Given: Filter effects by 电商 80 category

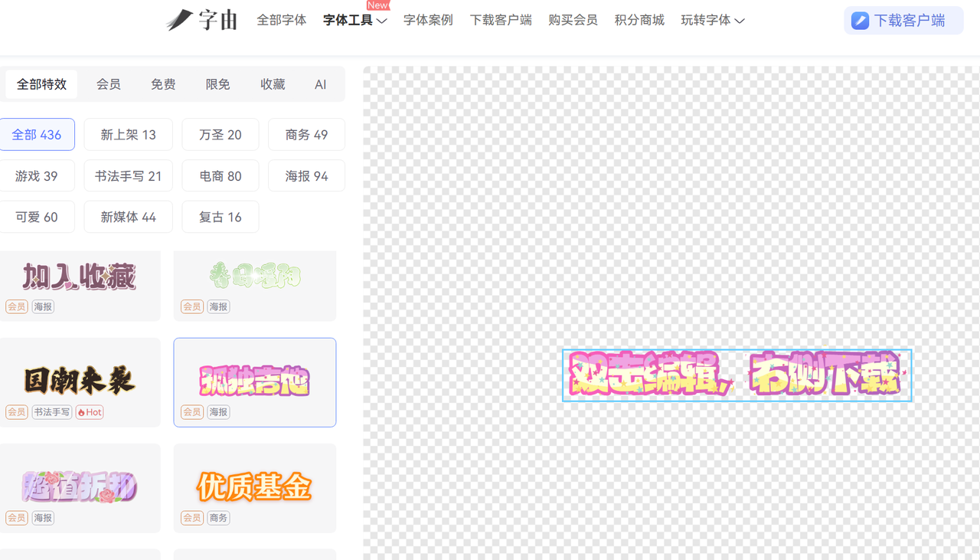Looking at the screenshot, I should tap(220, 176).
